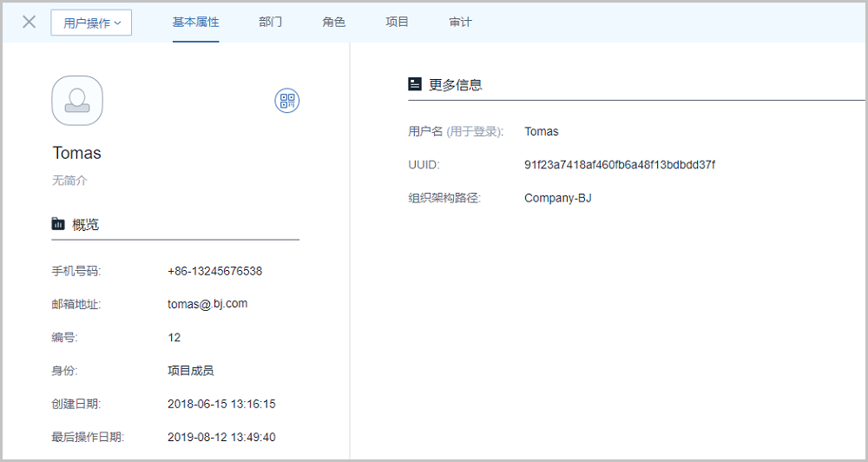Click the 更多信息 section icon
Screen dimensions: 868x462
tap(415, 84)
